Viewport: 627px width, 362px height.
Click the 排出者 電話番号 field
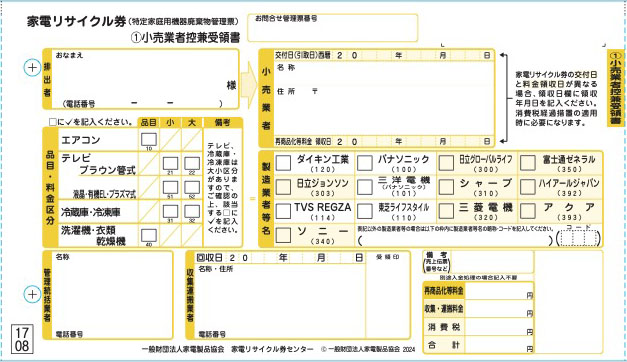142,104
